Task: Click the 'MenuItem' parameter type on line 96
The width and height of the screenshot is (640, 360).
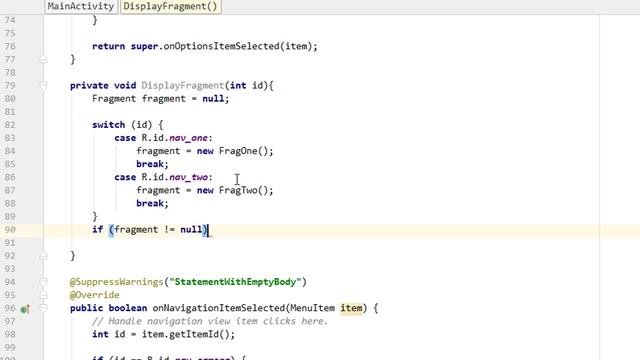Action: tap(312, 308)
